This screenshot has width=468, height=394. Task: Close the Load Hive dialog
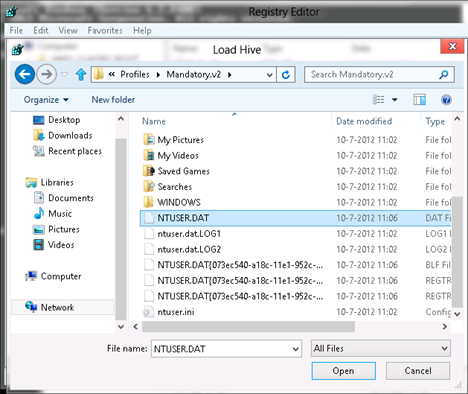pos(452,46)
